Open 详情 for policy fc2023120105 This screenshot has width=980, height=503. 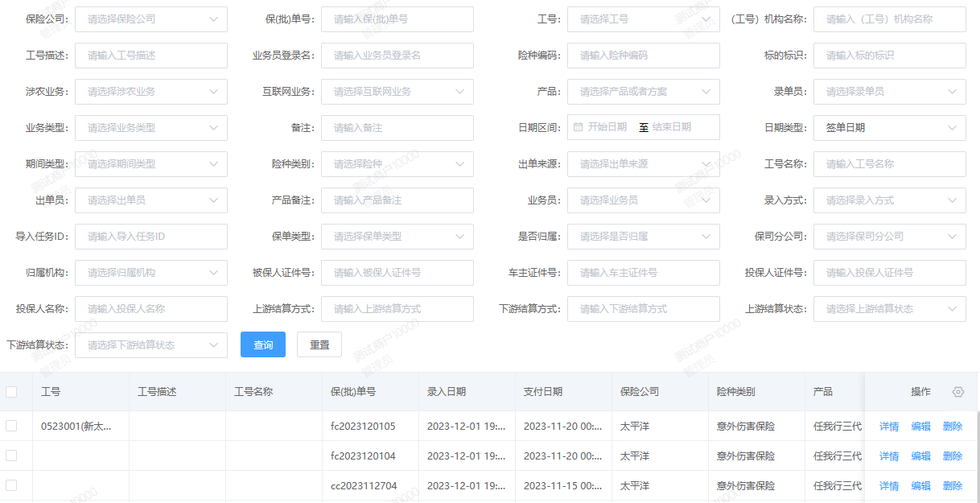tap(889, 427)
